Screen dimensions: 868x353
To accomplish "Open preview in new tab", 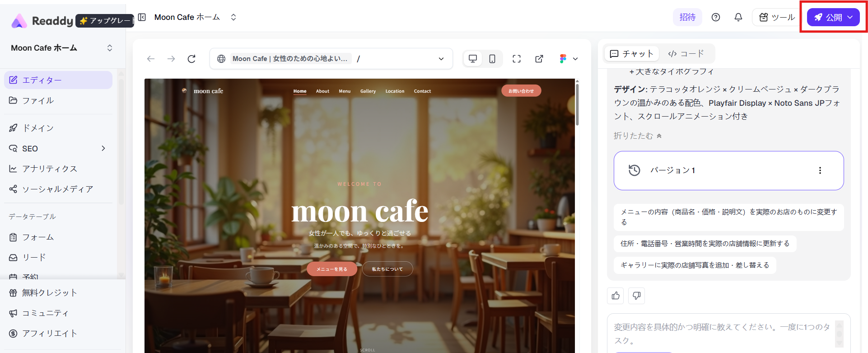I will pyautogui.click(x=539, y=59).
